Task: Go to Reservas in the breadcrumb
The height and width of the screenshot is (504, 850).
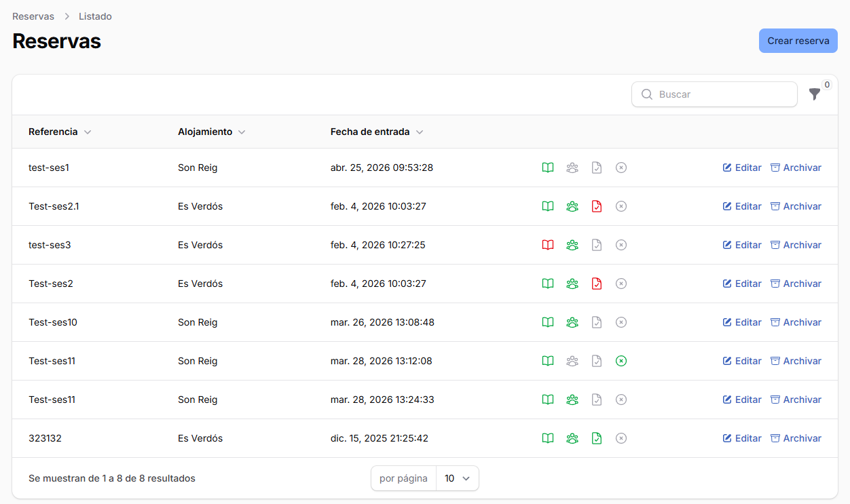Action: [x=33, y=16]
